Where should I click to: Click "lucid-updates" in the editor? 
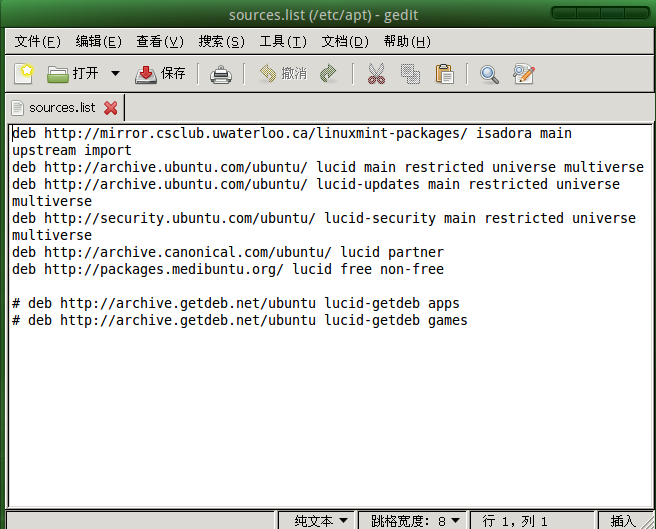click(368, 184)
